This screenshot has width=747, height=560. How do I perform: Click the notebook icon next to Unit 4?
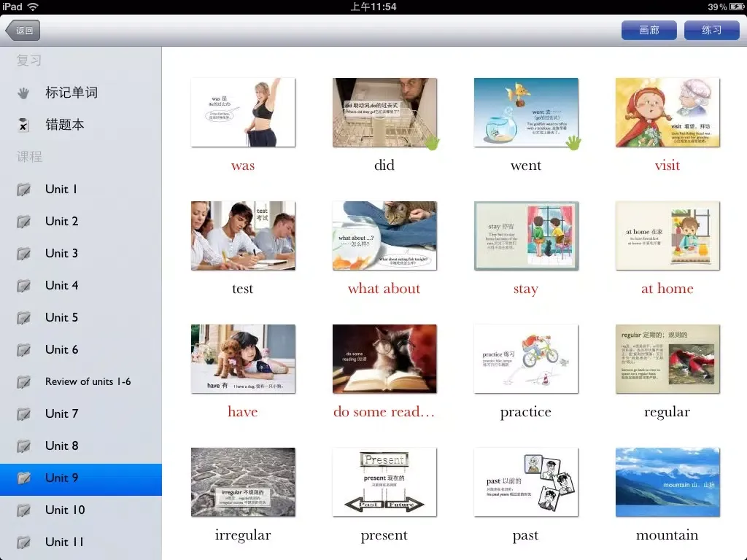coord(23,286)
